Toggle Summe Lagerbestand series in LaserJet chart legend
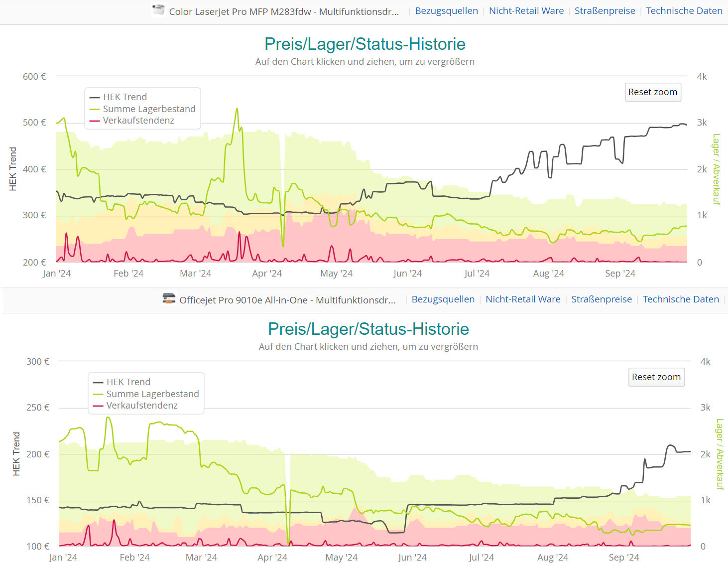728x570 pixels. tap(142, 109)
